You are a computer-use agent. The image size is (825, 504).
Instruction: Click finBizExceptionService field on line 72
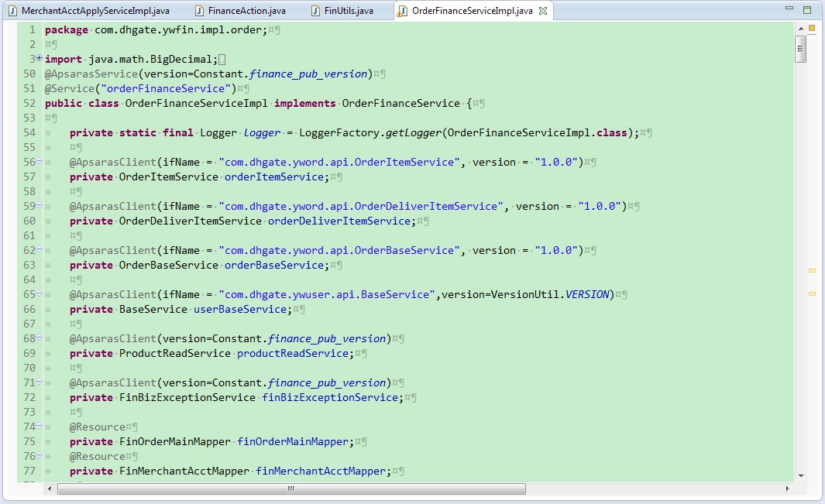tap(329, 398)
